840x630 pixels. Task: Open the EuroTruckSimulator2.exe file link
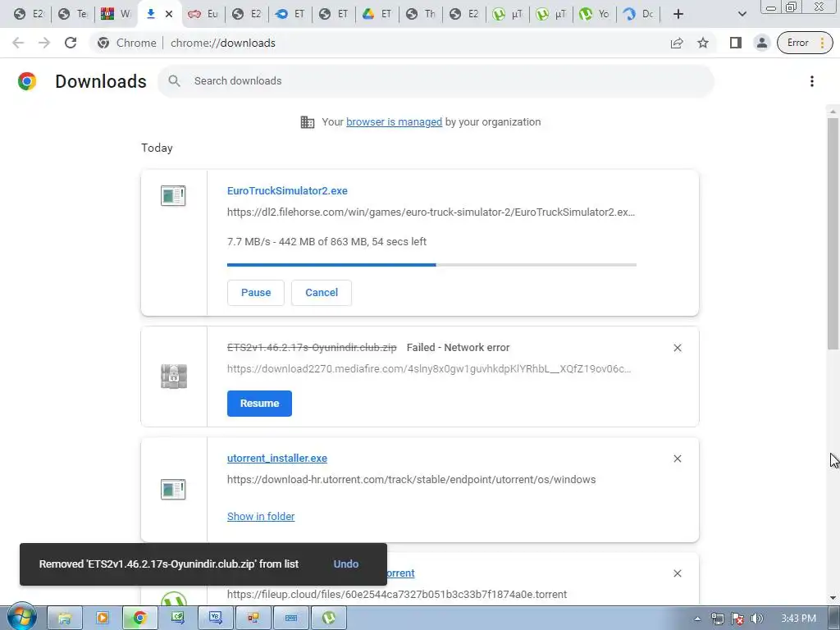pos(287,190)
